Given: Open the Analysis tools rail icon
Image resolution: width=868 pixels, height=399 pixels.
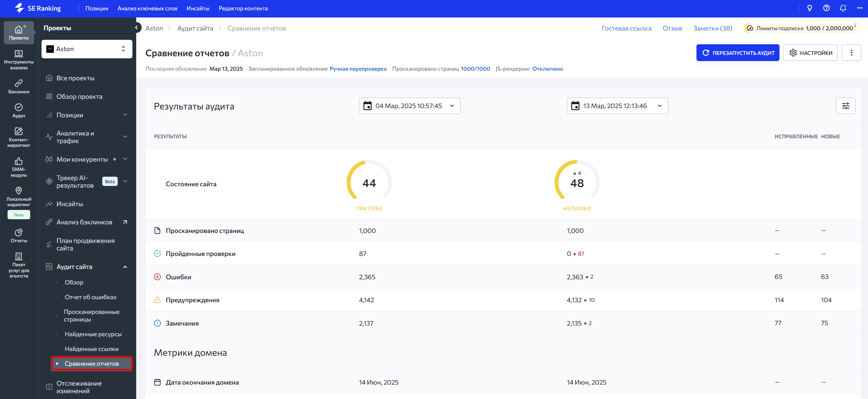Looking at the screenshot, I should pos(19,60).
